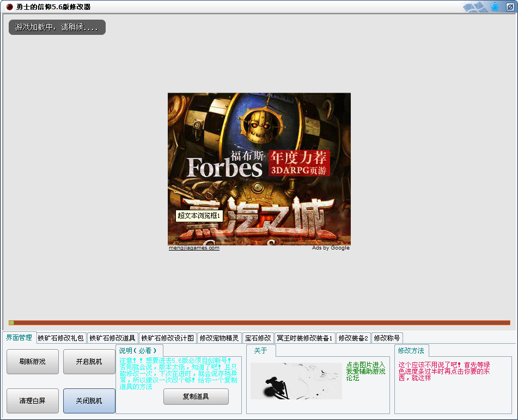Open the 铁矿石修改礼包 tab
The image size is (518, 420).
click(61, 338)
